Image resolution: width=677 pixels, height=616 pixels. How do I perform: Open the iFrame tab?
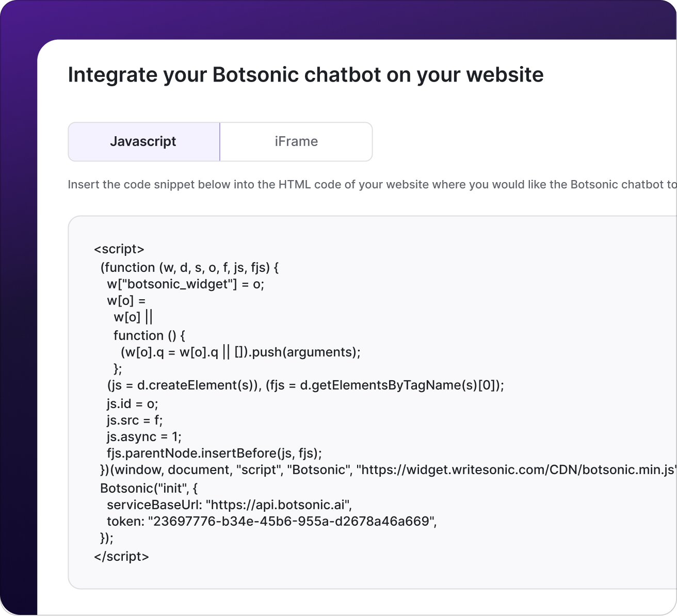click(296, 142)
